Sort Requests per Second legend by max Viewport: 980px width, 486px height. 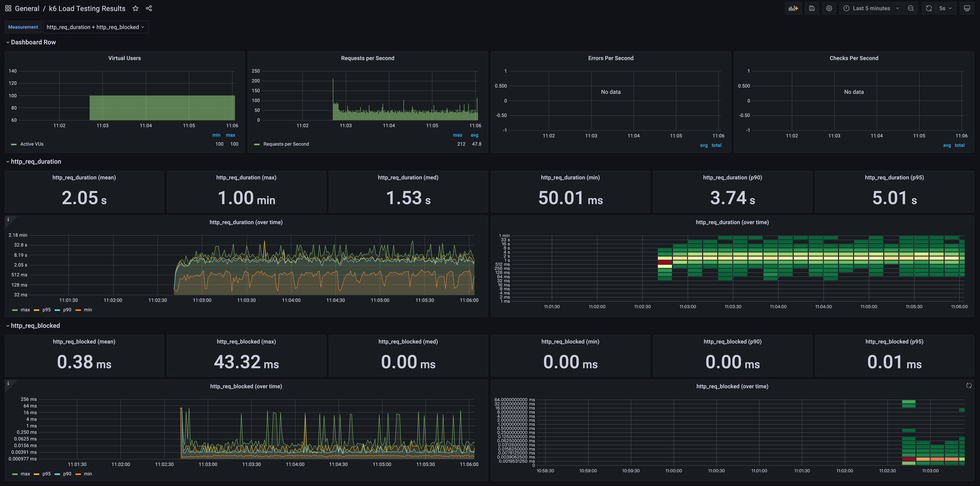tap(458, 135)
